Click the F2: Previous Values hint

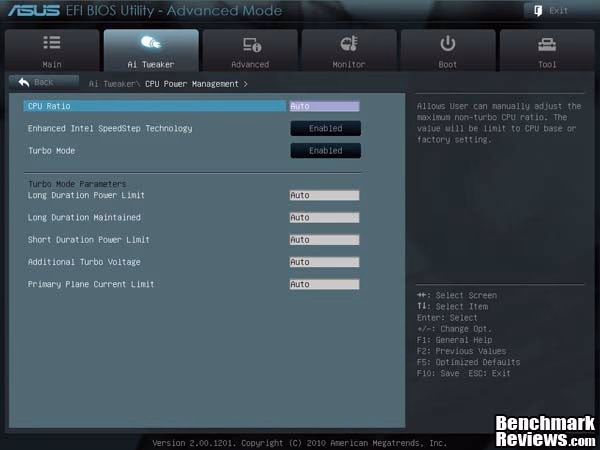pyautogui.click(x=461, y=351)
